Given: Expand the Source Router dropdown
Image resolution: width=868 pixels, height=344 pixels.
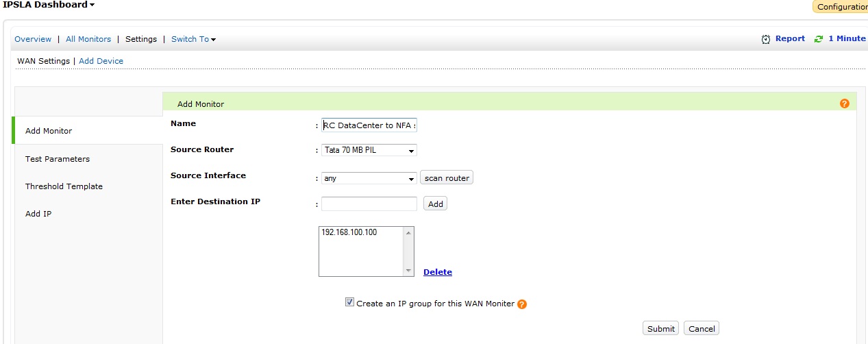Looking at the screenshot, I should tap(411, 151).
